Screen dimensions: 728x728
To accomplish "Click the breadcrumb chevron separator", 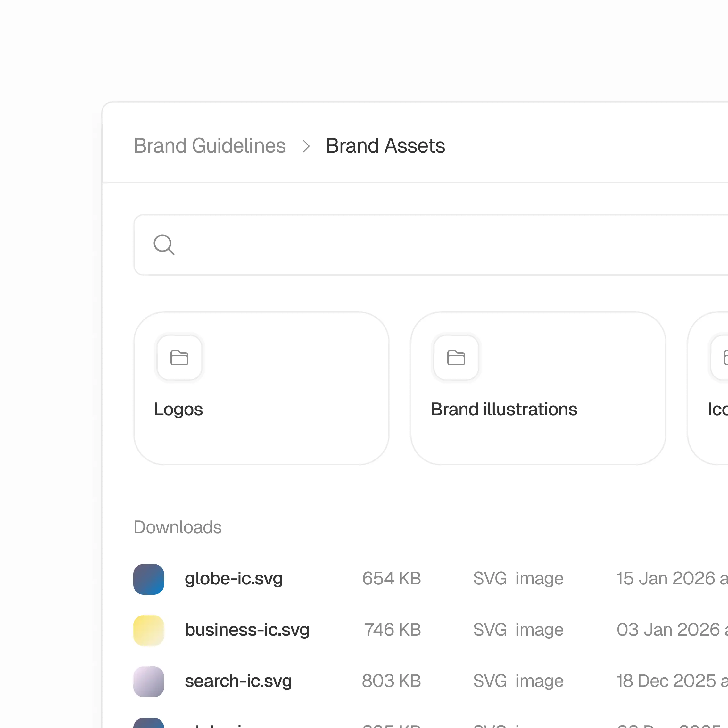I will [x=306, y=146].
